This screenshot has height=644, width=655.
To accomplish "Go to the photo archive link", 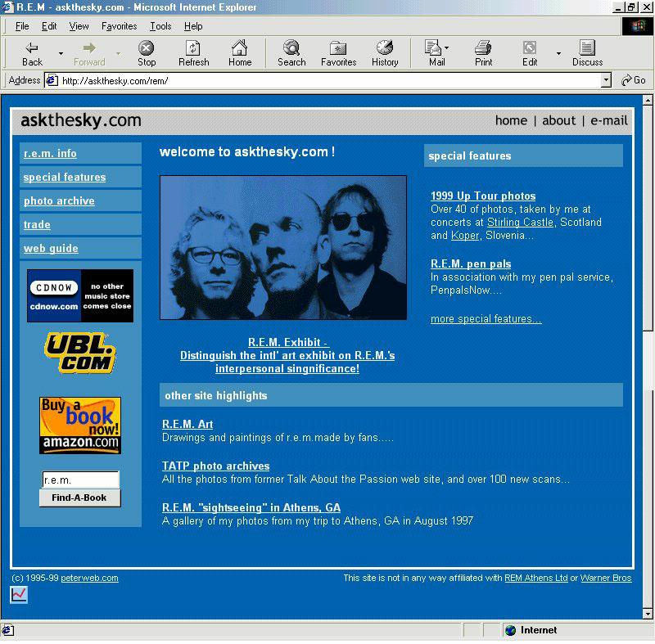I will (59, 200).
